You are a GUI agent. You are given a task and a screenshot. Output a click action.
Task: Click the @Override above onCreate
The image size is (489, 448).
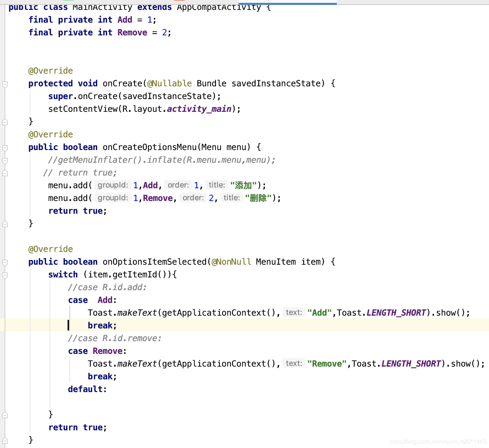[x=51, y=71]
